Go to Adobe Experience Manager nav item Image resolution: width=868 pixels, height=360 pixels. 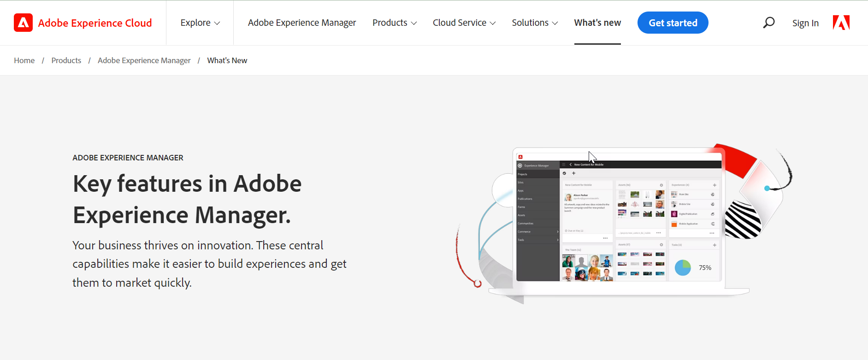tap(302, 23)
